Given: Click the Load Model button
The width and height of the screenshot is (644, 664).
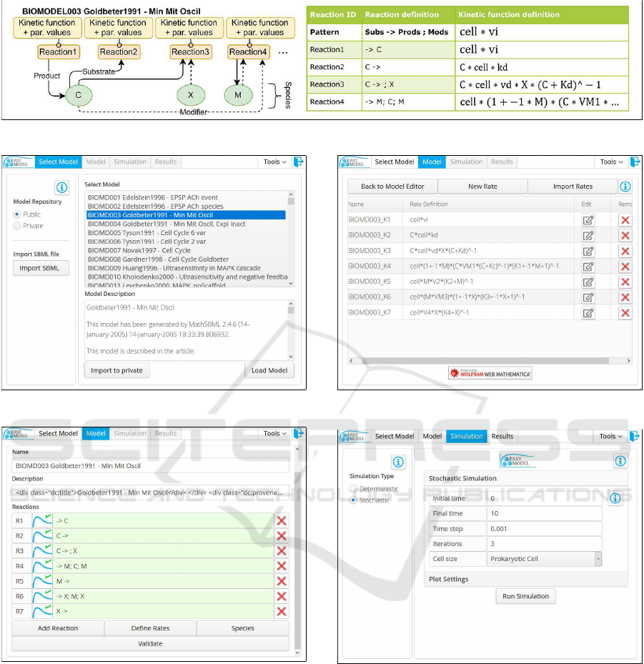Looking at the screenshot, I should [x=269, y=370].
